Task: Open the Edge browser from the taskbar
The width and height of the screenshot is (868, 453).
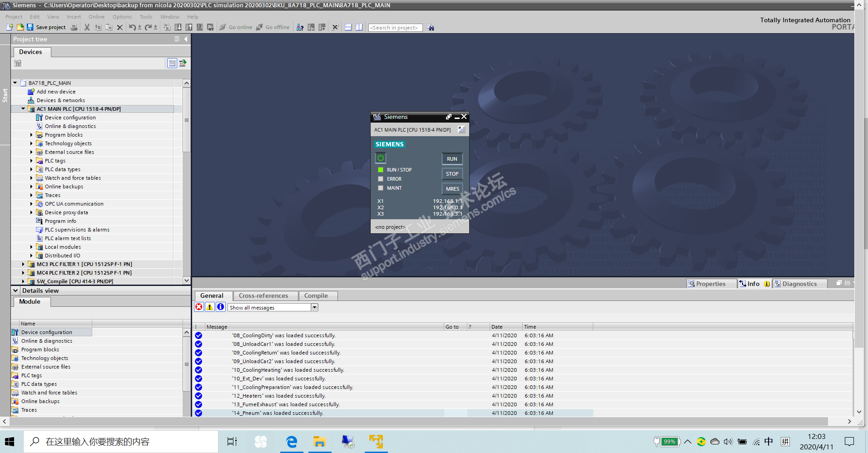Action: [292, 442]
